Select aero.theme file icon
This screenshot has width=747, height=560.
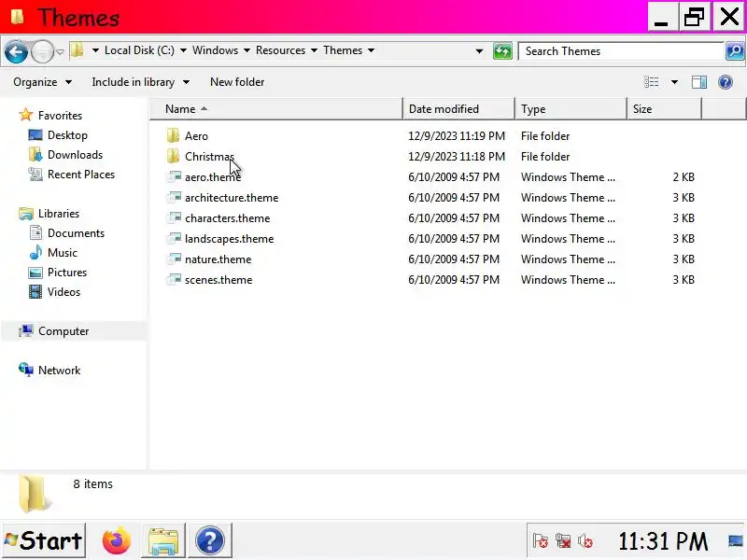click(x=174, y=176)
